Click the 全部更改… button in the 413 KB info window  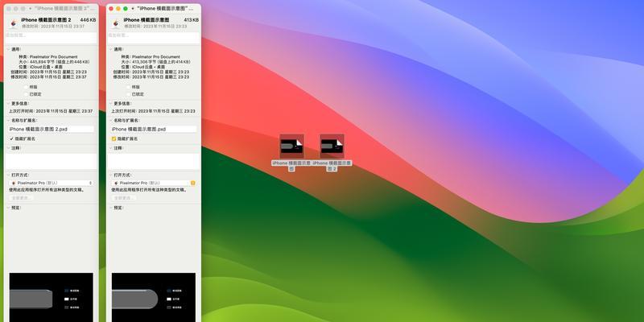pyautogui.click(x=124, y=198)
